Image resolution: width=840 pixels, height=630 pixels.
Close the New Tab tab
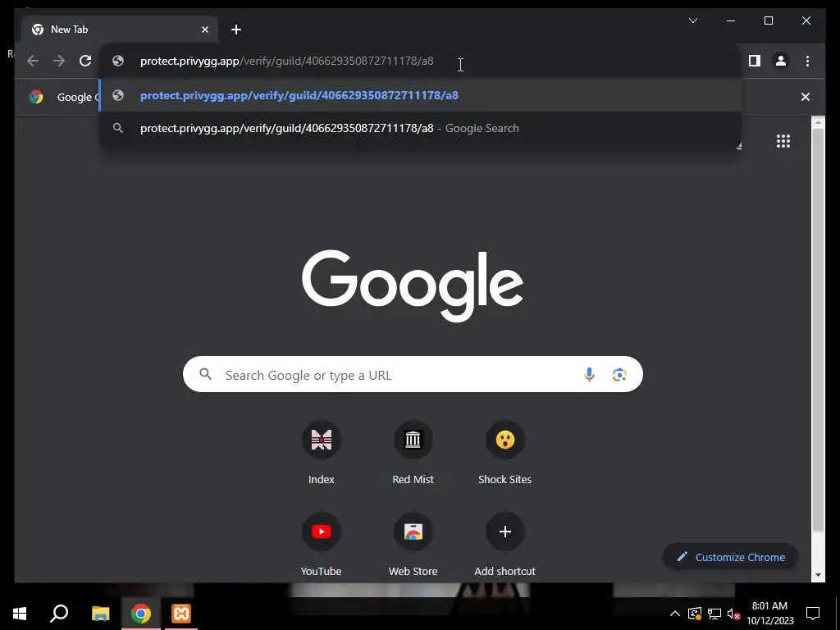click(204, 30)
